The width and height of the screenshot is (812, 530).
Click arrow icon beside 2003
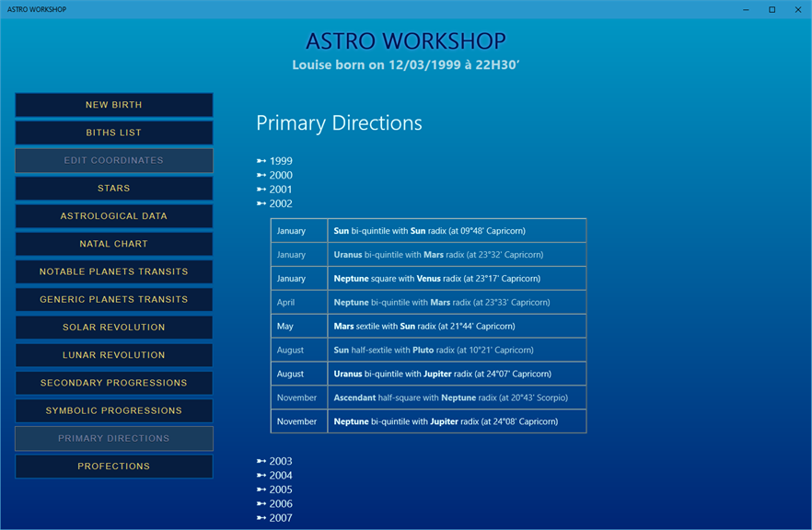click(x=261, y=461)
